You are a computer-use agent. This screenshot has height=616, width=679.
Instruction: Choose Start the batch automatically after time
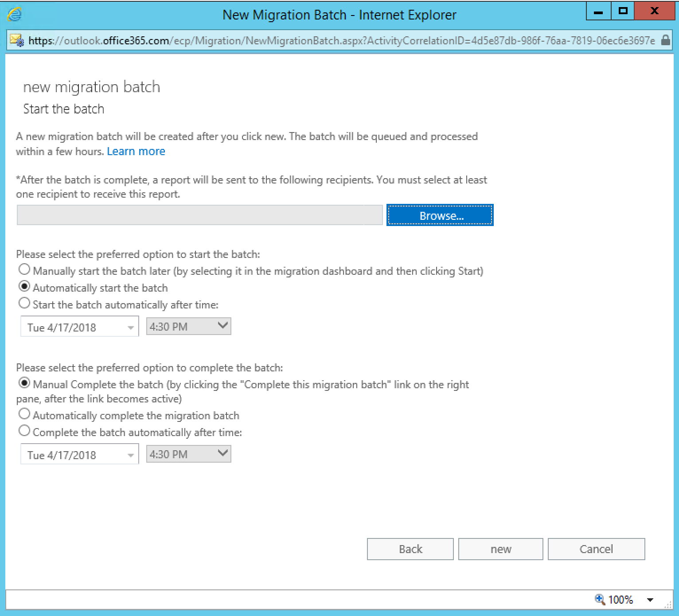[x=24, y=303]
